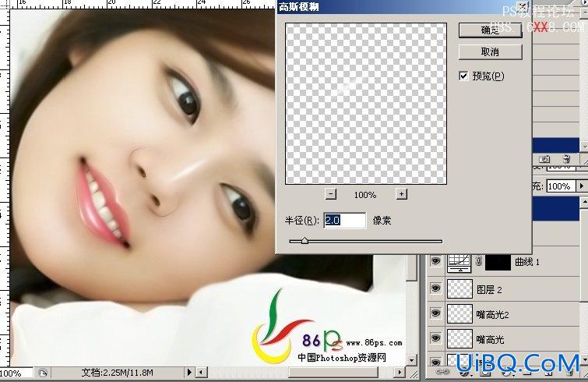The height and width of the screenshot is (382, 588).
Task: Hide the 曲线 1 layer eye
Action: [435, 261]
